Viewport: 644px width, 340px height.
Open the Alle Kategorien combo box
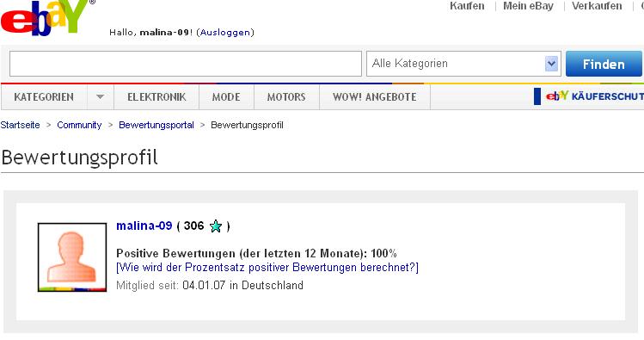[x=463, y=64]
